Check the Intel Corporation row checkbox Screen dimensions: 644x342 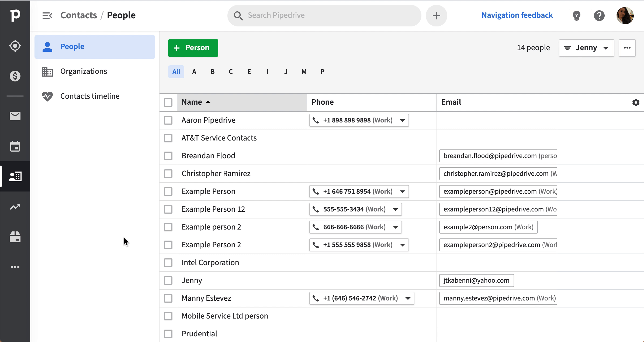point(168,263)
